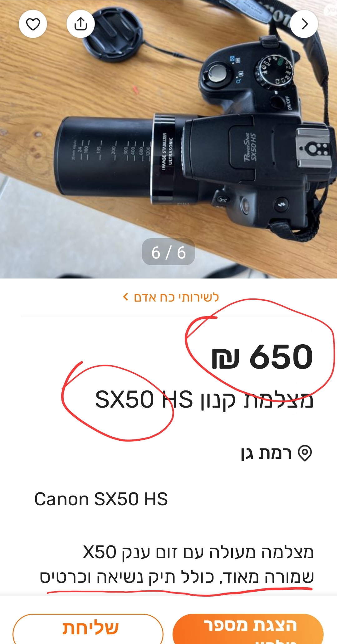Tap the ₪ shekel currency symbol
The image size is (337, 644).
coord(225,358)
